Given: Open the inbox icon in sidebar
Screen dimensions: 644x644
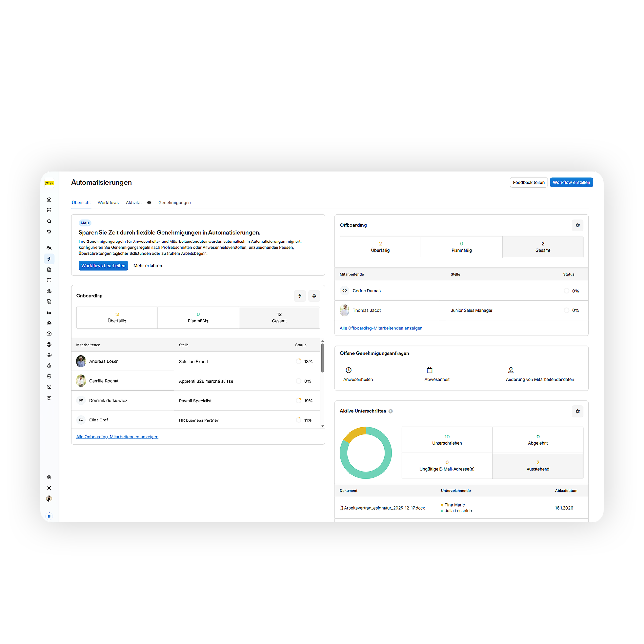Looking at the screenshot, I should [x=49, y=210].
